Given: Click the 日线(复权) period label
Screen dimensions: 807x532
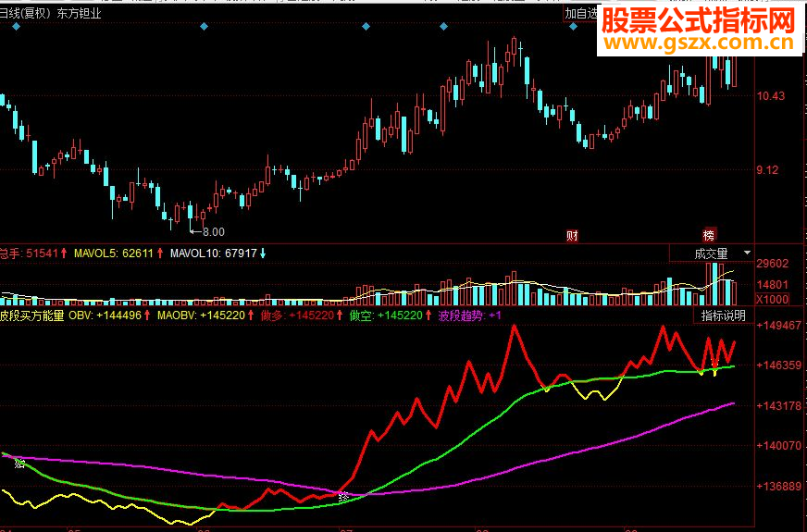Looking at the screenshot, I should tap(25, 13).
